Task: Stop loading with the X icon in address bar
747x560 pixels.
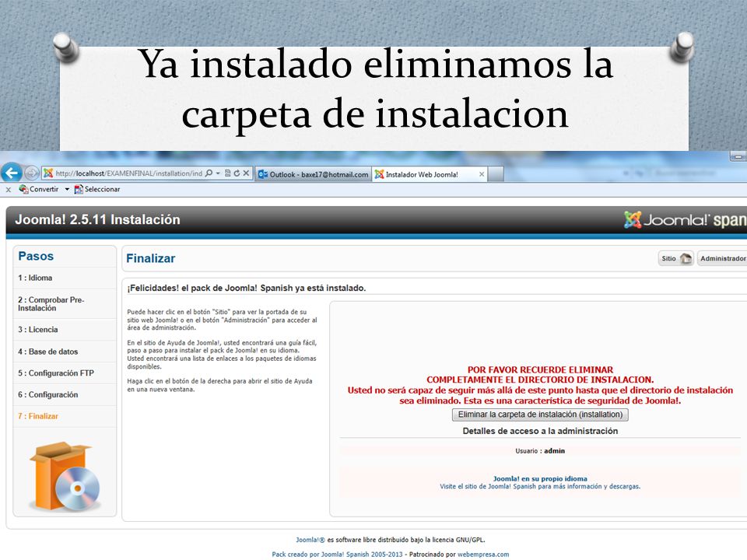Action: (x=246, y=173)
